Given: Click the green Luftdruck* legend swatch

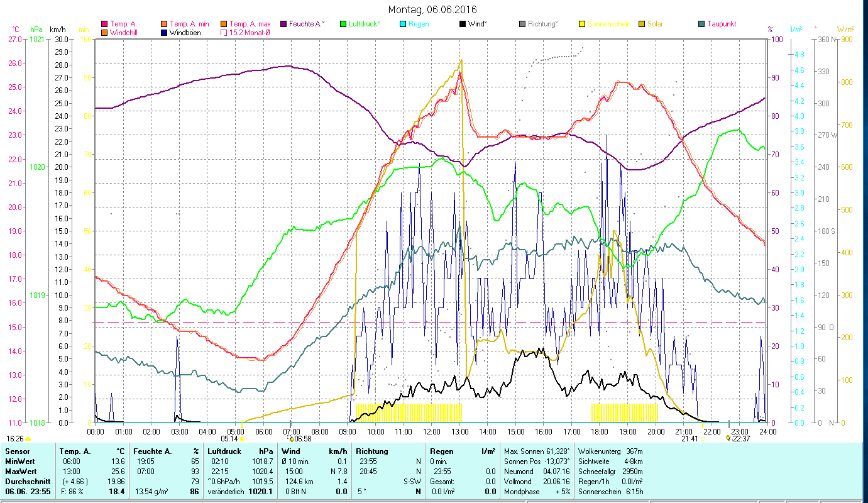Looking at the screenshot, I should [343, 25].
